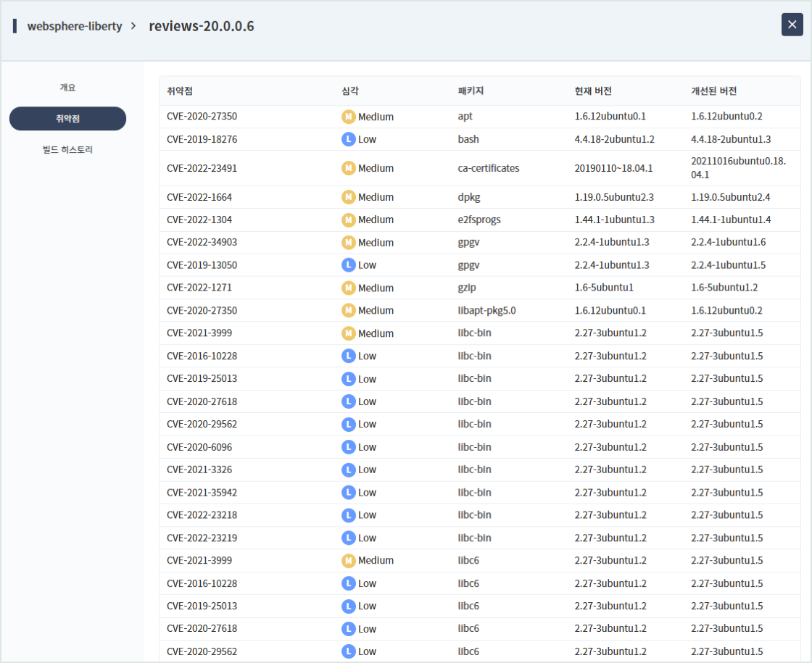Close the reviews-20.0.0.6 dialog

tap(792, 25)
